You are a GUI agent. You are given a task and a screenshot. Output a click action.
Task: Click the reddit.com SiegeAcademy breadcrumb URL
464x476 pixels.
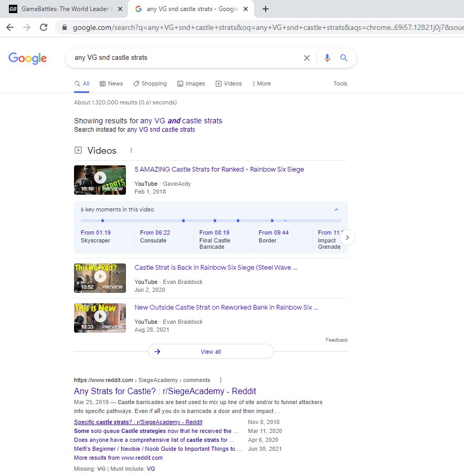[142, 380]
